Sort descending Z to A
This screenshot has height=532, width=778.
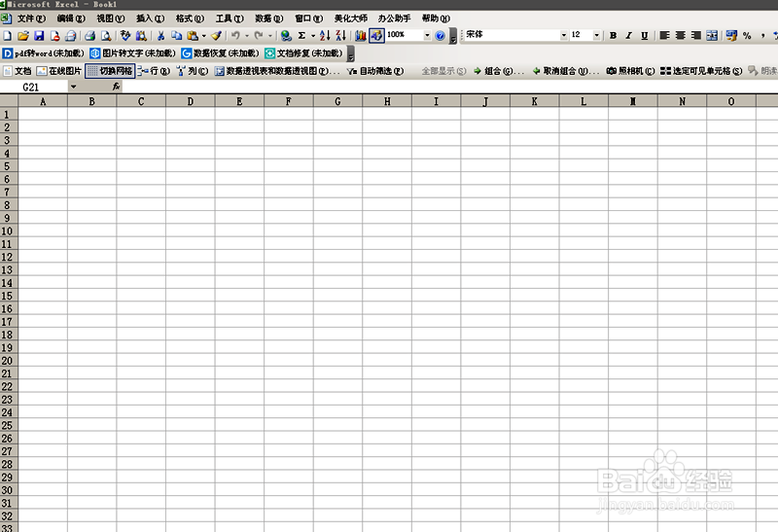tap(341, 36)
